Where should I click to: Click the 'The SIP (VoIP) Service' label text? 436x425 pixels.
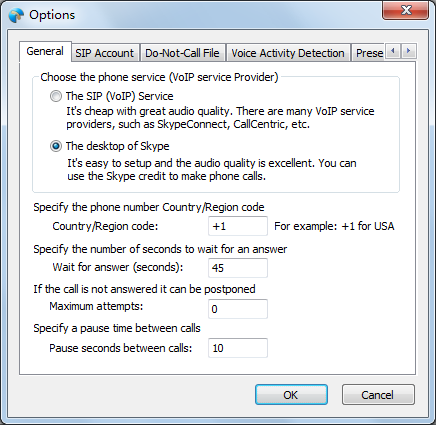[119, 96]
